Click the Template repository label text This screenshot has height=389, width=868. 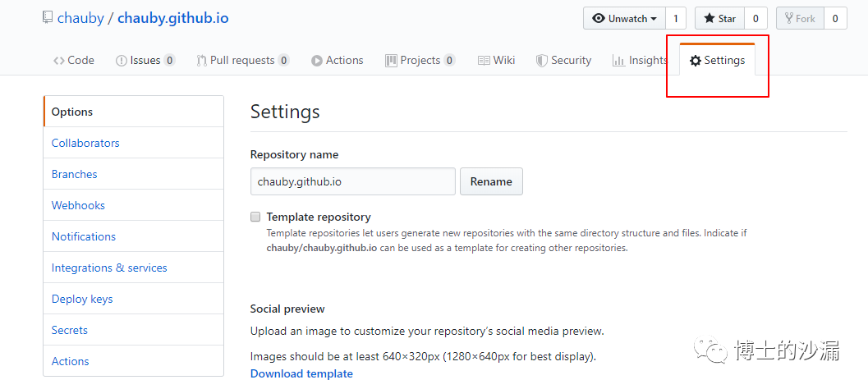(319, 217)
